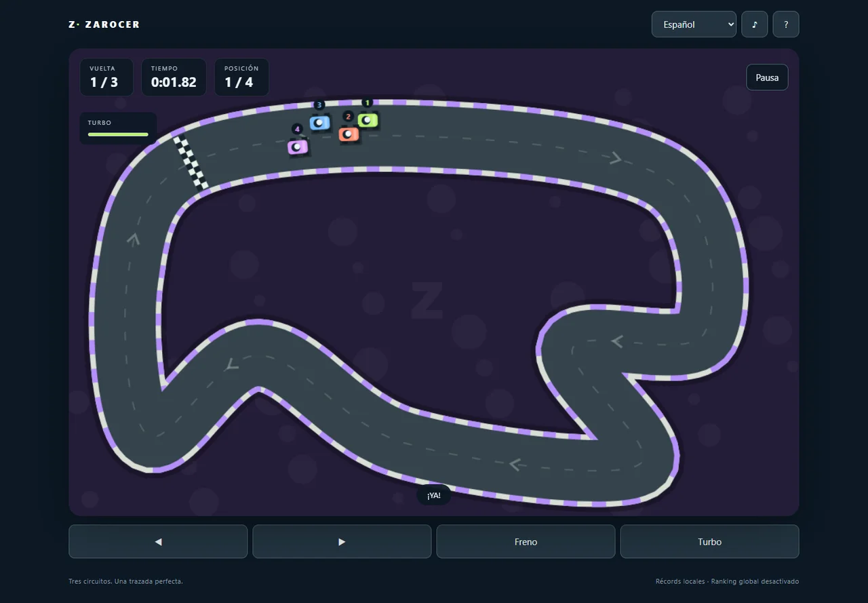Open the Español language dropdown
Image resolution: width=868 pixels, height=603 pixels.
coord(694,24)
